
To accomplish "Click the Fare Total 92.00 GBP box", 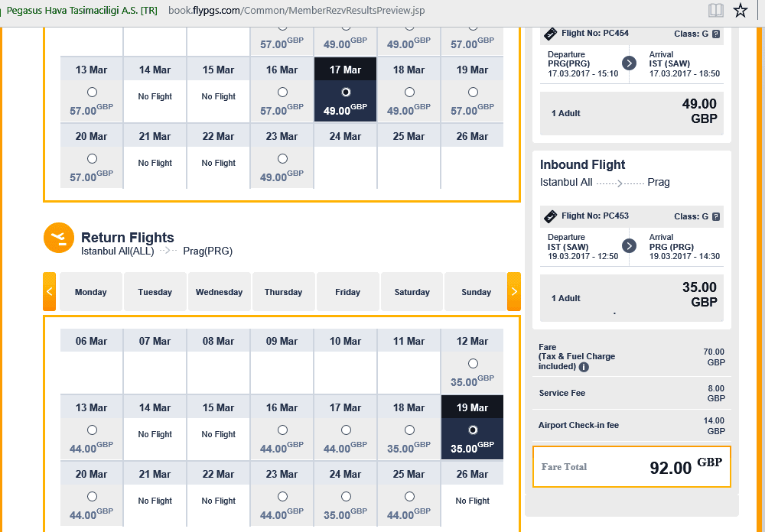I will pyautogui.click(x=632, y=467).
